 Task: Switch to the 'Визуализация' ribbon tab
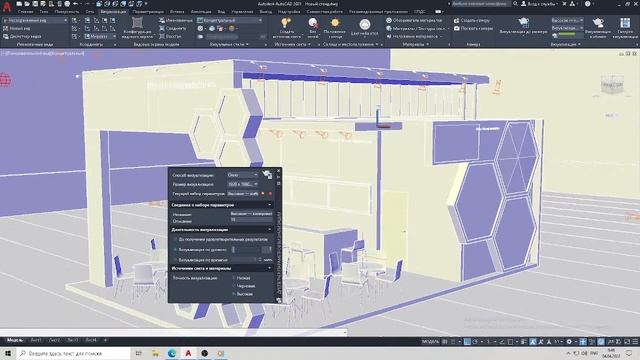(113, 12)
